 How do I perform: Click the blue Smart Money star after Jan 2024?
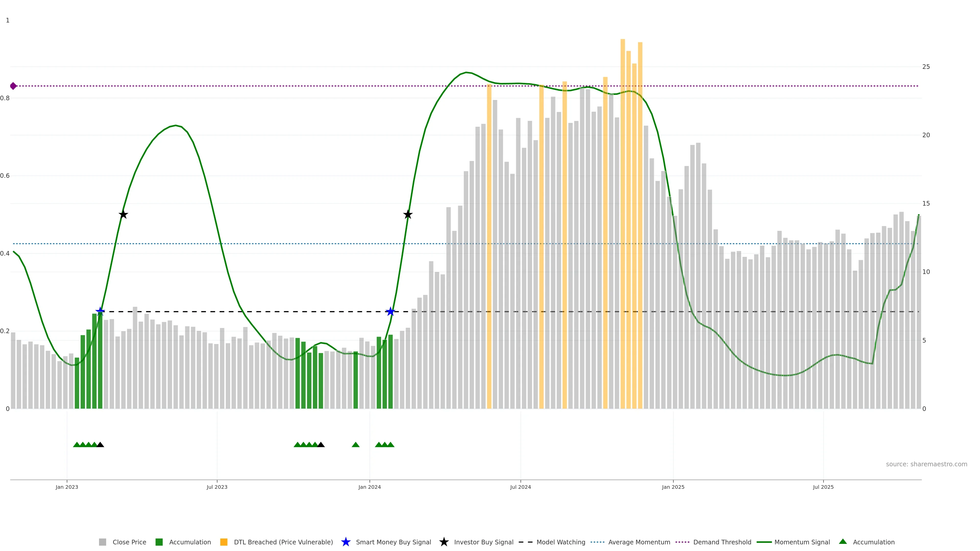[x=390, y=311]
